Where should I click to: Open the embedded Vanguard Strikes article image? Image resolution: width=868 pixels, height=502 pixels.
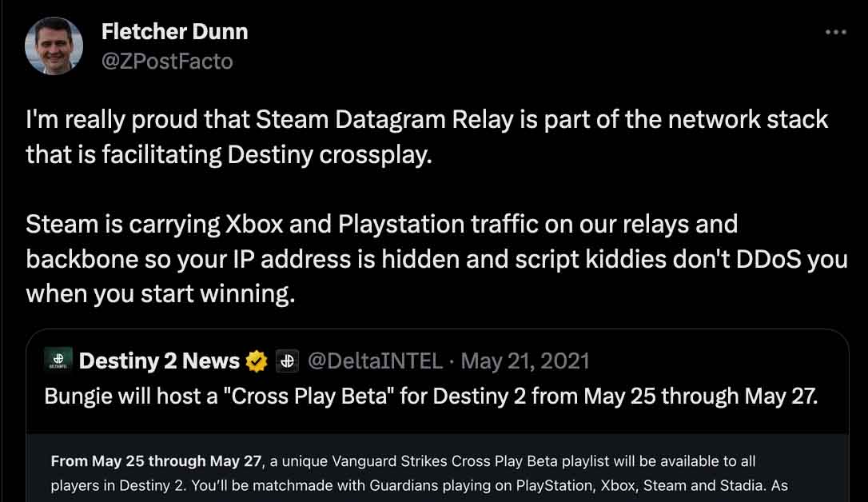[x=437, y=468]
